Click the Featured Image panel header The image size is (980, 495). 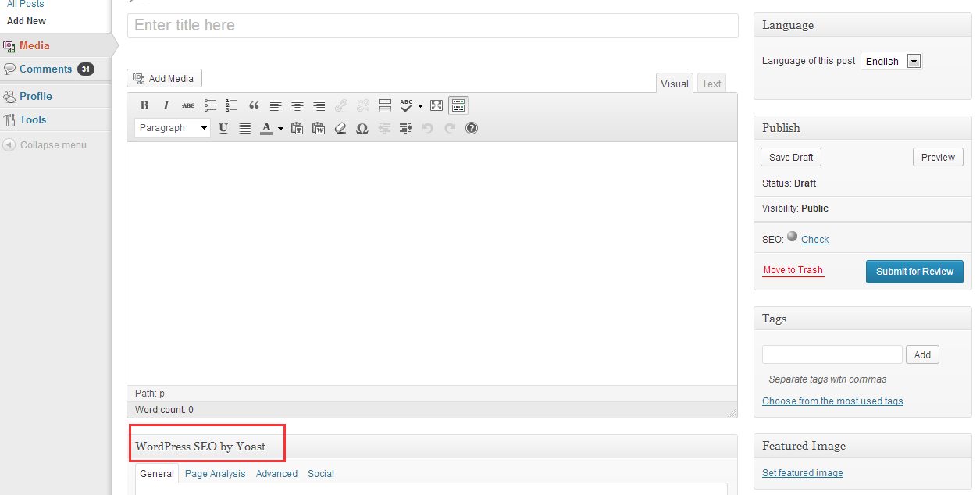point(863,446)
